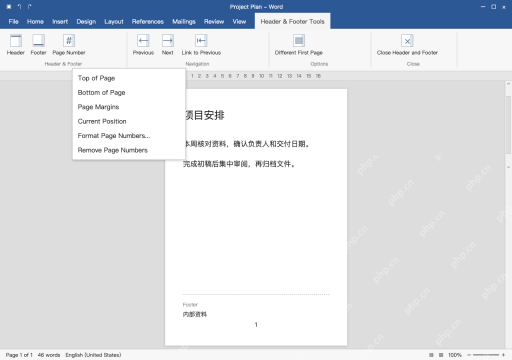
Task: Toggle Different First Page option
Action: coord(299,45)
